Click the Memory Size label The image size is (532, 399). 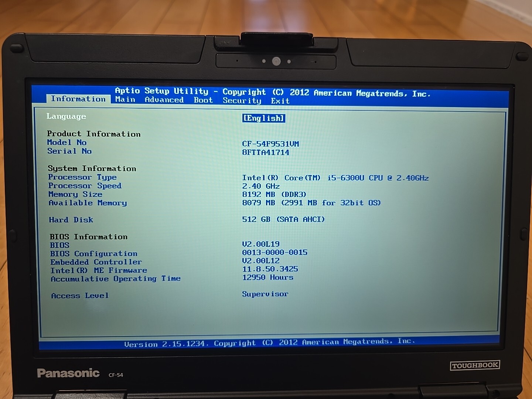tap(75, 194)
